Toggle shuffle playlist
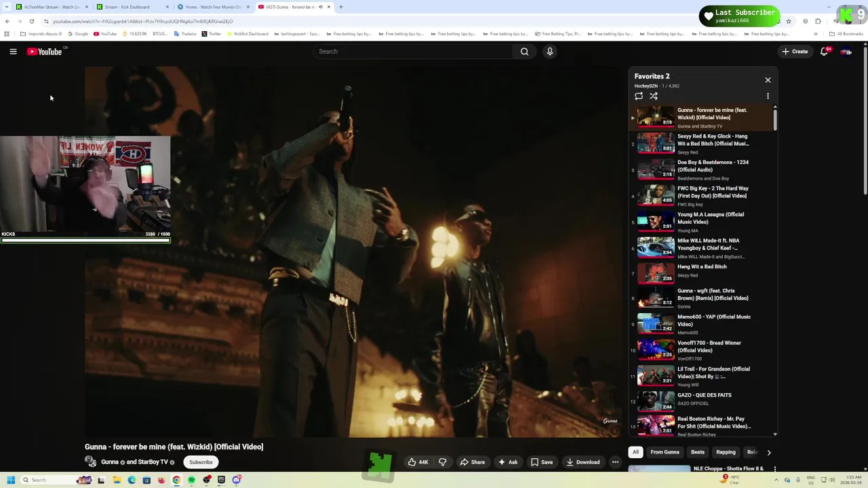This screenshot has height=488, width=868. (x=654, y=96)
